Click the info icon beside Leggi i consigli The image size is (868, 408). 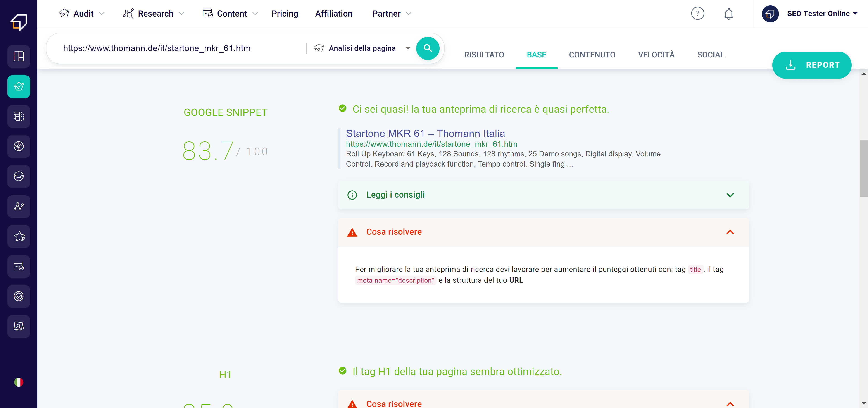point(352,195)
